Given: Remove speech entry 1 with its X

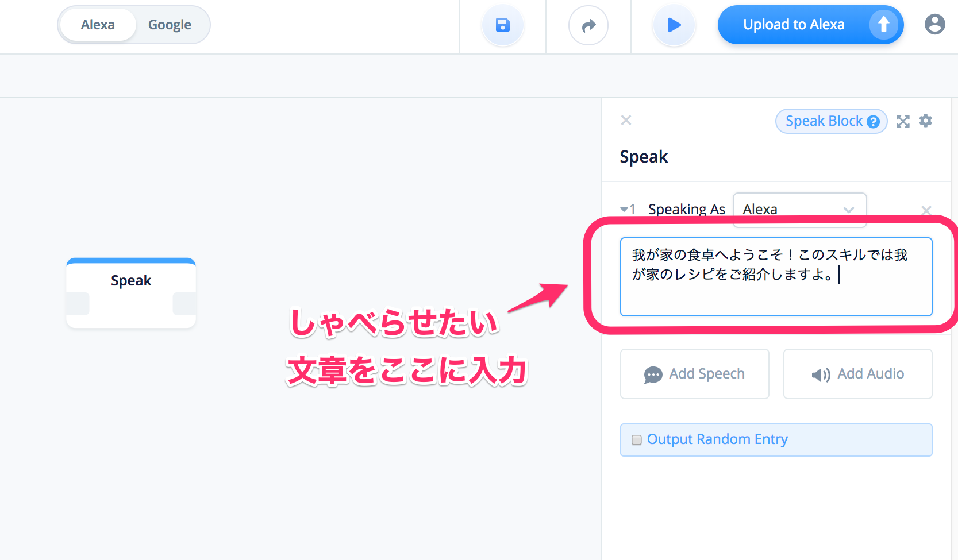Looking at the screenshot, I should click(926, 210).
